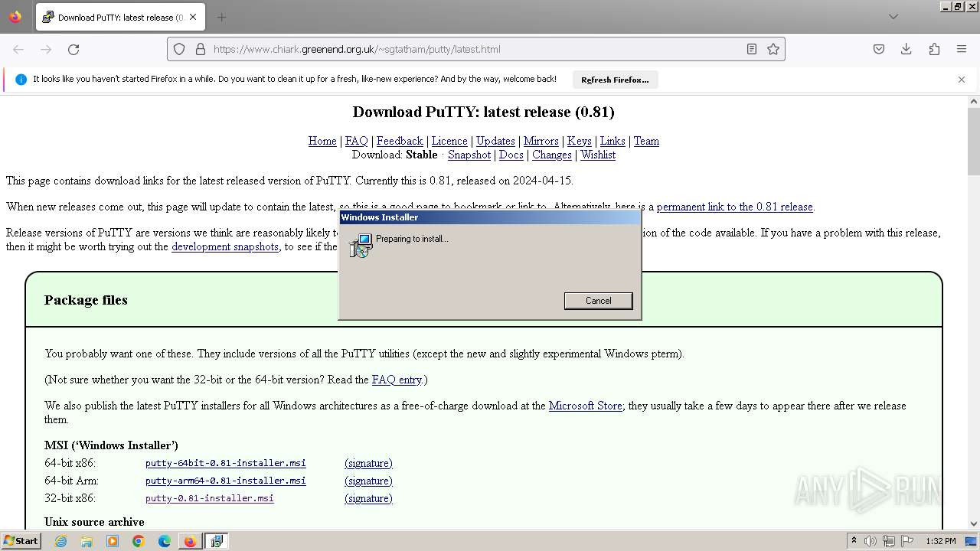Open Windows Media Player taskbar icon
The height and width of the screenshot is (551, 980).
[x=113, y=541]
